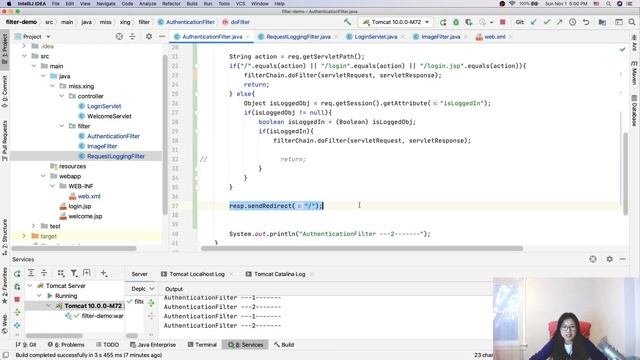
Task: Select login.jsp in Project tree
Action: tap(80, 206)
